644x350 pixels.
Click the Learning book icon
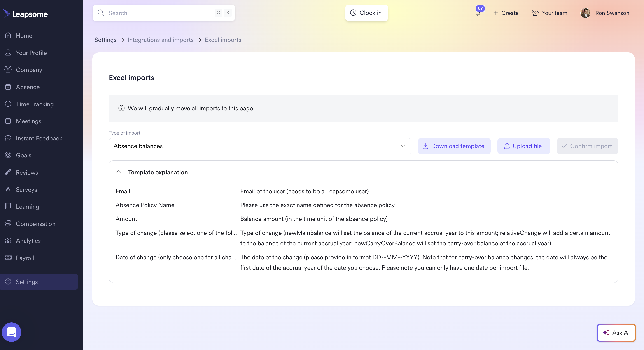tap(8, 206)
